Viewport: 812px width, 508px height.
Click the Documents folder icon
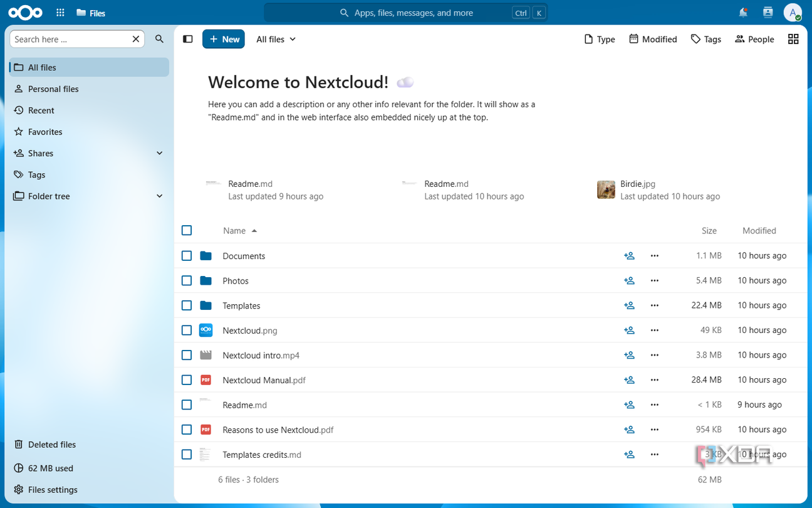coord(206,256)
